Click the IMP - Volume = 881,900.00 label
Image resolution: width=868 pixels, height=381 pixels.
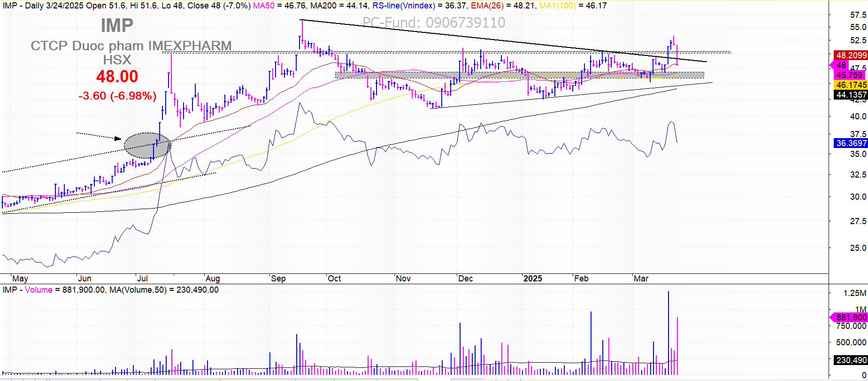coord(54,290)
